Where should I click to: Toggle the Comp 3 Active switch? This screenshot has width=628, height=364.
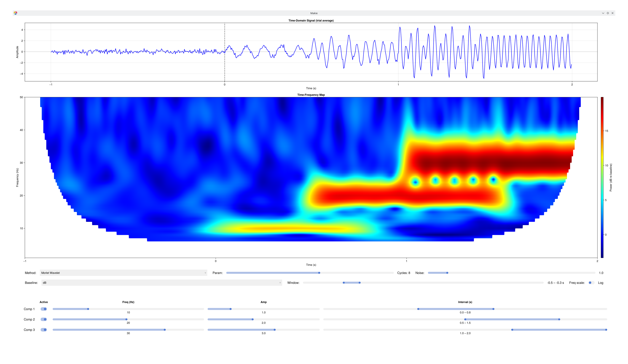tap(44, 329)
